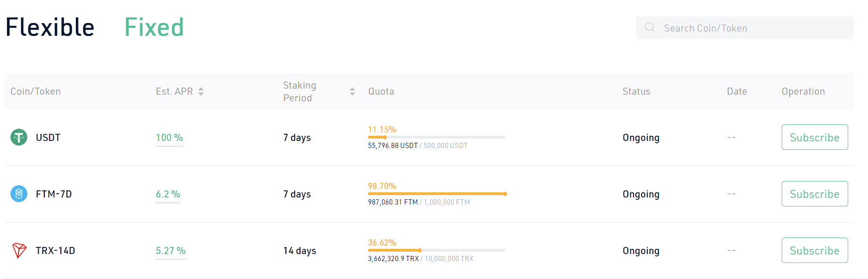Sort by Est. APR arrows icon
The width and height of the screenshot is (868, 279).
pyautogui.click(x=201, y=91)
